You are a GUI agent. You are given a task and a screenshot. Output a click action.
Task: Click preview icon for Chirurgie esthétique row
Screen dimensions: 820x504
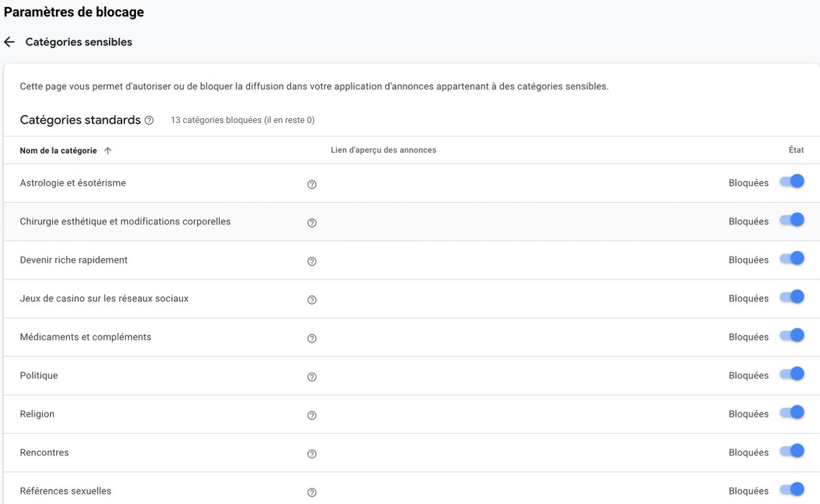312,222
